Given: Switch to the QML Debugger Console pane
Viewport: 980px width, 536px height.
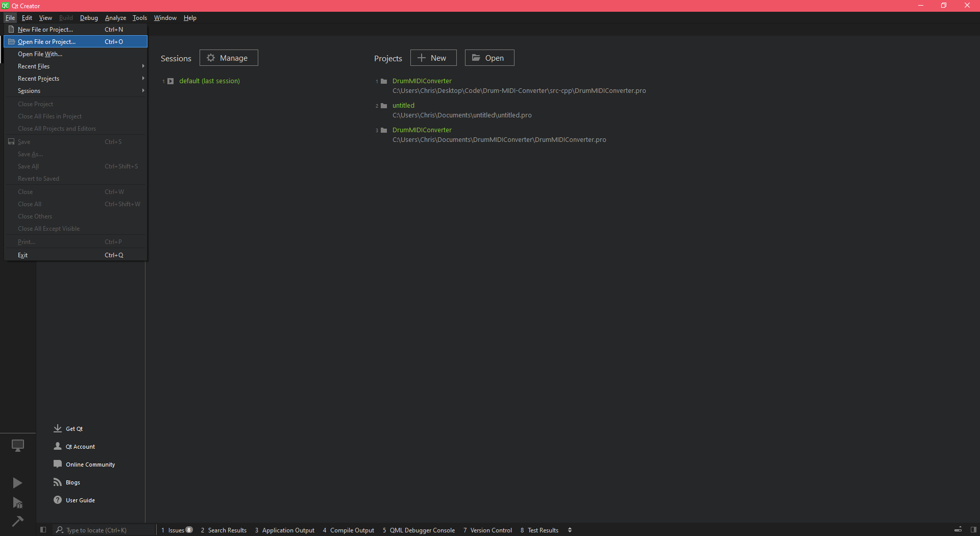Looking at the screenshot, I should click(x=419, y=530).
